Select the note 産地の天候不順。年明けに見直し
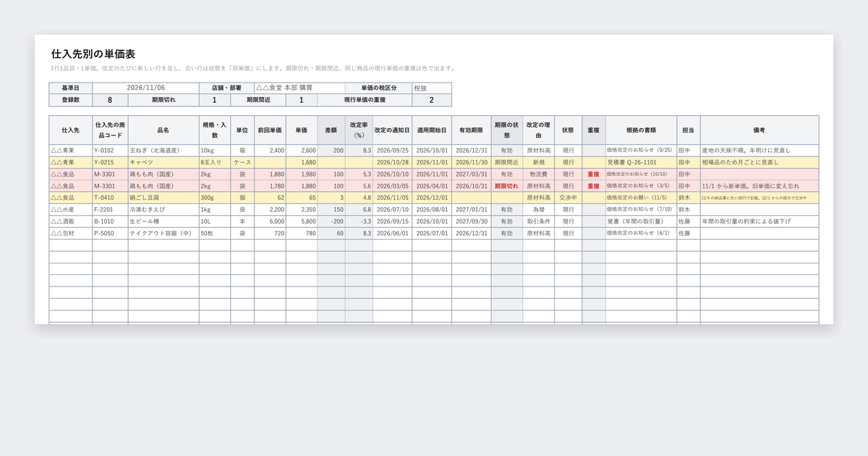Screen dimensions: 868x456 (x=759, y=151)
